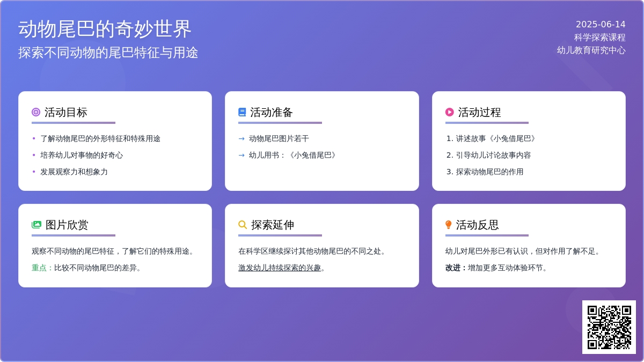Click the 活动反思 card heading
The width and height of the screenshot is (644, 362).
(478, 225)
